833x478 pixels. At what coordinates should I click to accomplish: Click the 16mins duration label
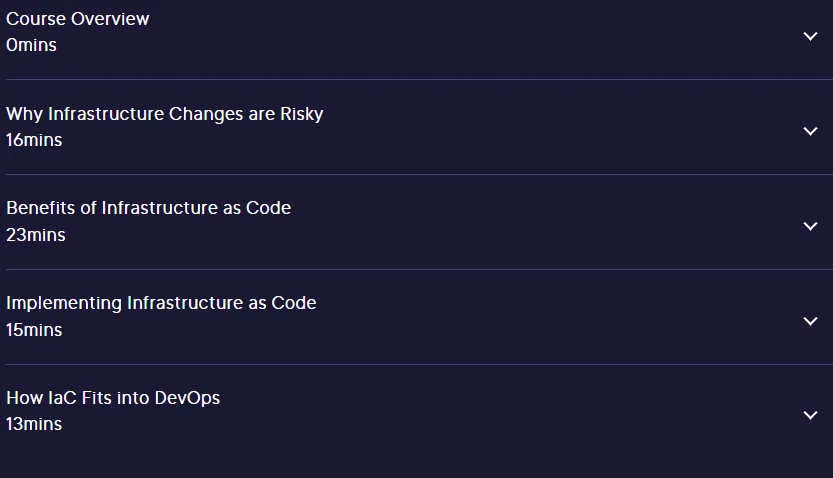point(34,140)
